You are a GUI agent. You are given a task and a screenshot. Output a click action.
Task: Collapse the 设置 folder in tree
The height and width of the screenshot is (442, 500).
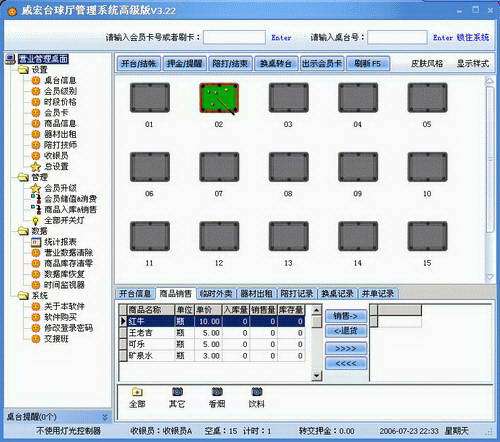point(23,70)
